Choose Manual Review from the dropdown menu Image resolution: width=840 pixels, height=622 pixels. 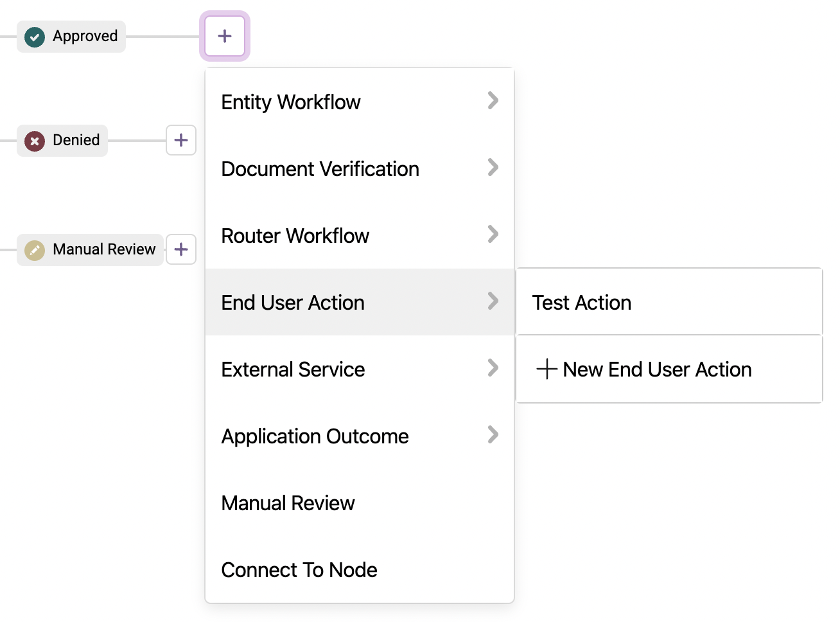point(360,502)
